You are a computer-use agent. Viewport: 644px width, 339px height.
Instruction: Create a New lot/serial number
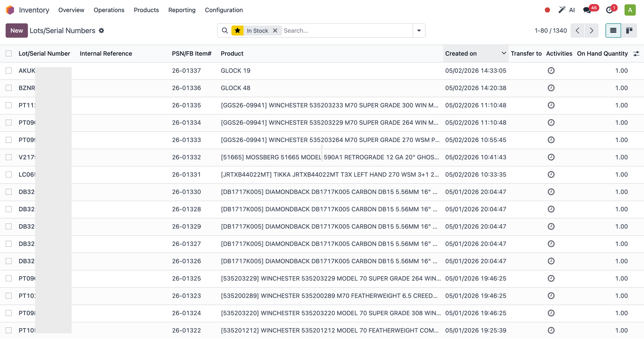coord(16,31)
